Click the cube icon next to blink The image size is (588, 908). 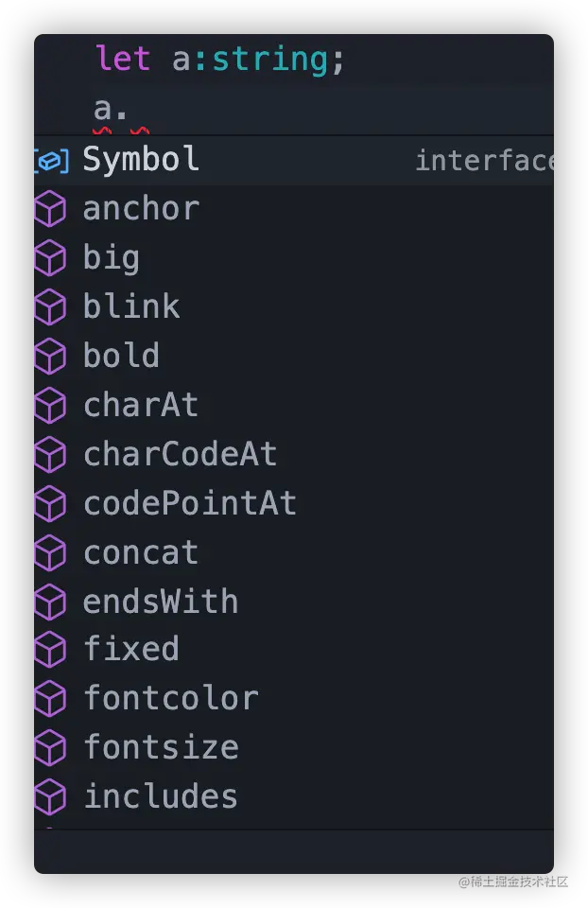(50, 307)
